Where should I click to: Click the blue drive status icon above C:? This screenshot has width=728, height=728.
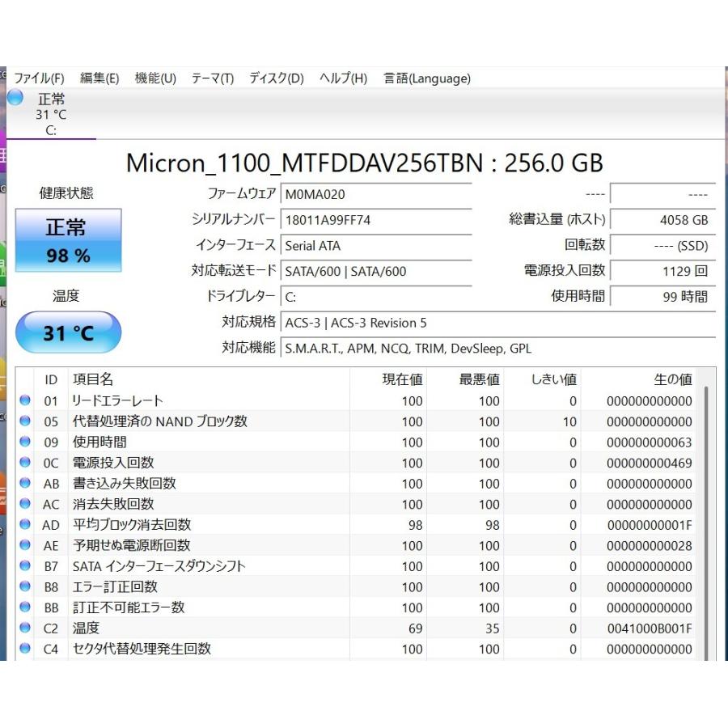pyautogui.click(x=15, y=99)
